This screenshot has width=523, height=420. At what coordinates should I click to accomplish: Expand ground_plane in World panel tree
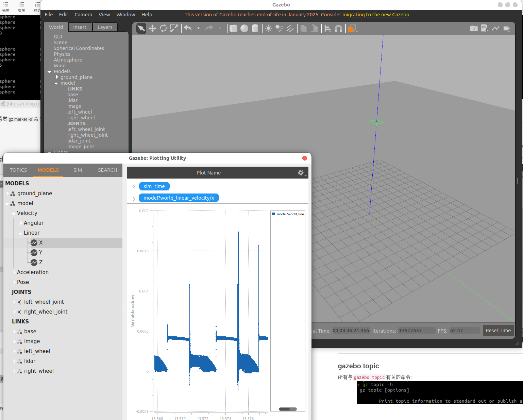pyautogui.click(x=57, y=77)
